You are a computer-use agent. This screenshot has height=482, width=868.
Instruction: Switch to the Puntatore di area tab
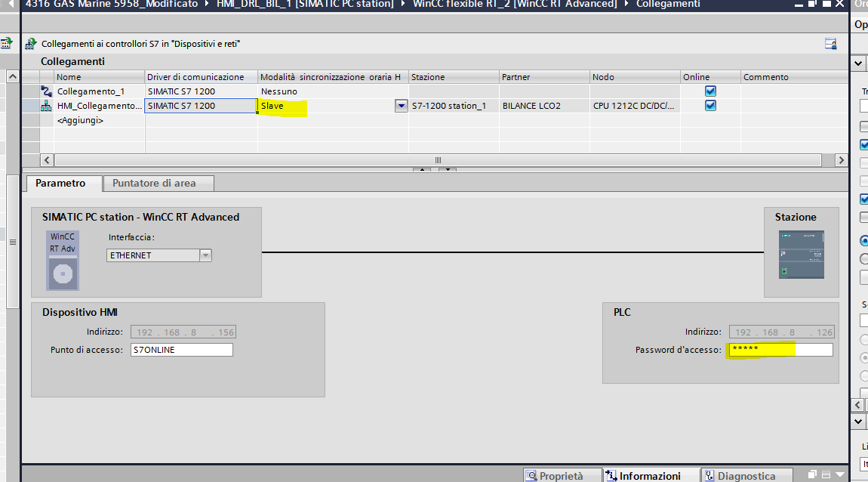pyautogui.click(x=159, y=184)
